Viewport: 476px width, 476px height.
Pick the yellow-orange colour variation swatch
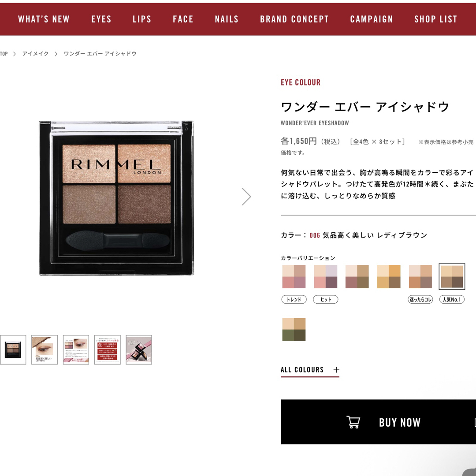389,276
